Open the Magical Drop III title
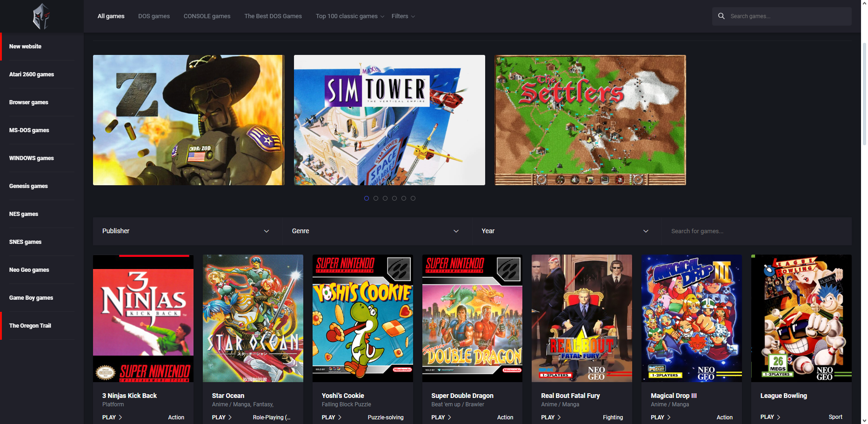 point(674,396)
